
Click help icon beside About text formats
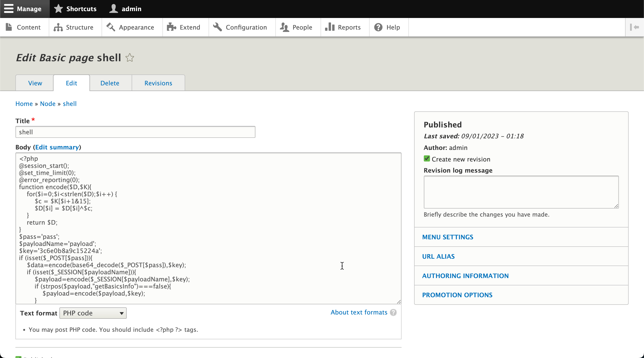(x=393, y=312)
